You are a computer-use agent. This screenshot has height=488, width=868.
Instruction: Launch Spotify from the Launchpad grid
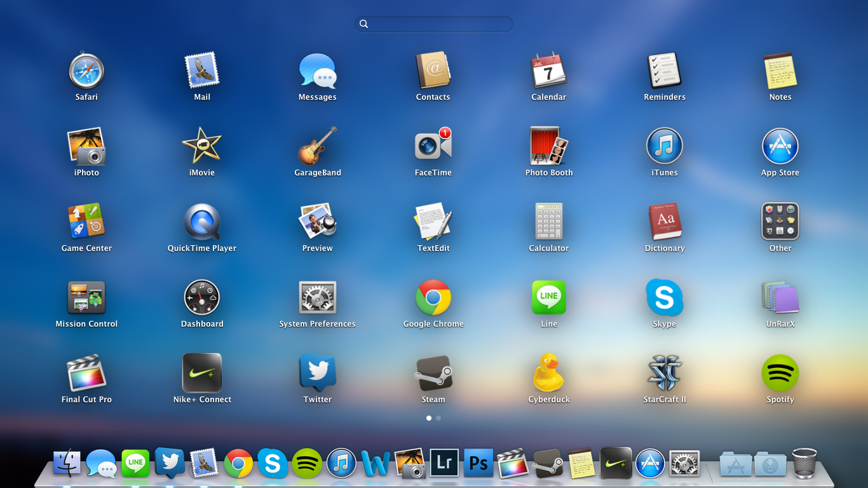coord(780,373)
